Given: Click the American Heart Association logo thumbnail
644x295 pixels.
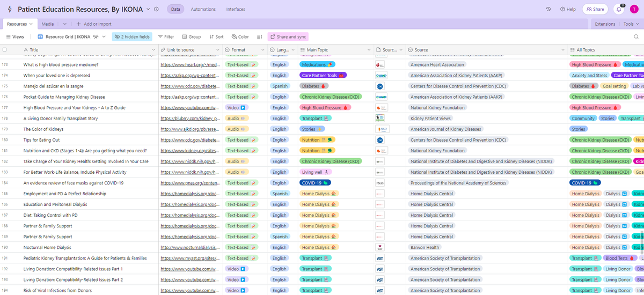Looking at the screenshot, I should pyautogui.click(x=380, y=64).
